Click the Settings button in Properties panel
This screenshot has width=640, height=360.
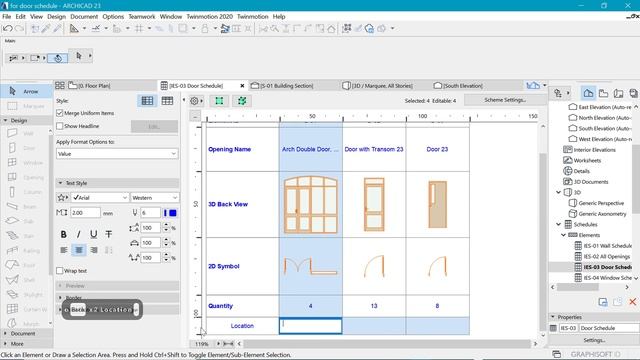point(594,340)
